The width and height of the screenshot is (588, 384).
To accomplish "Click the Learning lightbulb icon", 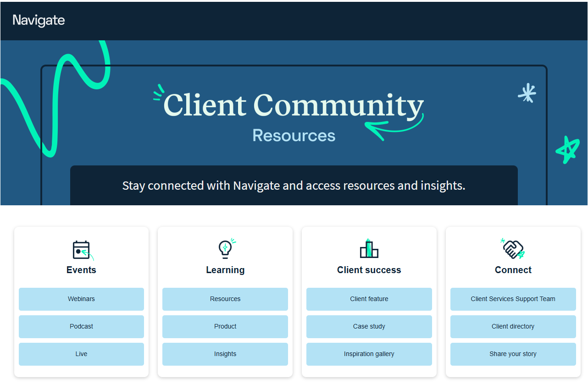I will [x=225, y=249].
